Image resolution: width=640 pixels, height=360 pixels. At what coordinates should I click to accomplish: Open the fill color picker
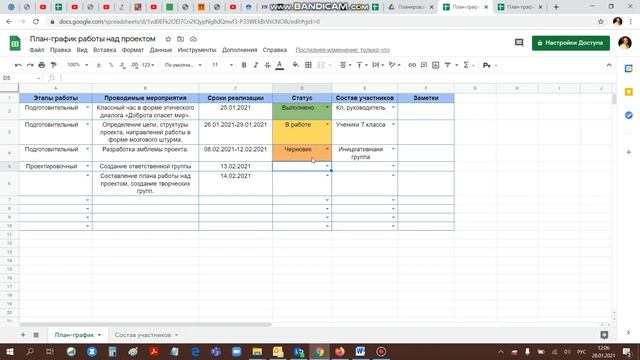(296, 65)
